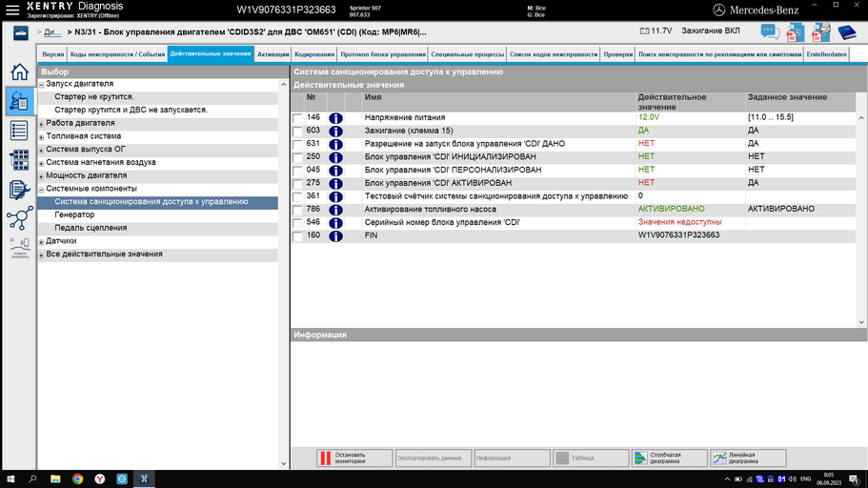Show info for row 786 Активирование топливного насоса
Viewport: 868px width, 488px height.
pyautogui.click(x=335, y=210)
